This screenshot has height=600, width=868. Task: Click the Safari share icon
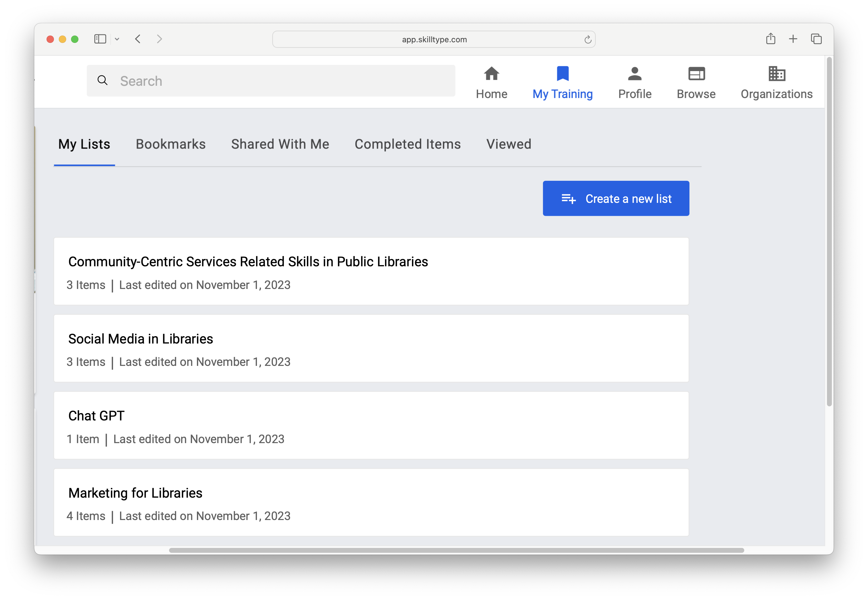pyautogui.click(x=770, y=39)
